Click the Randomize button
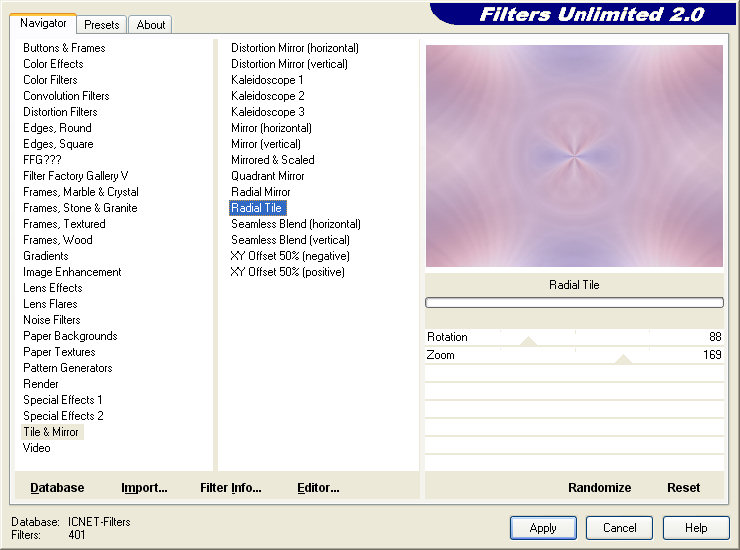Viewport: 740px width, 550px height. 599,488
